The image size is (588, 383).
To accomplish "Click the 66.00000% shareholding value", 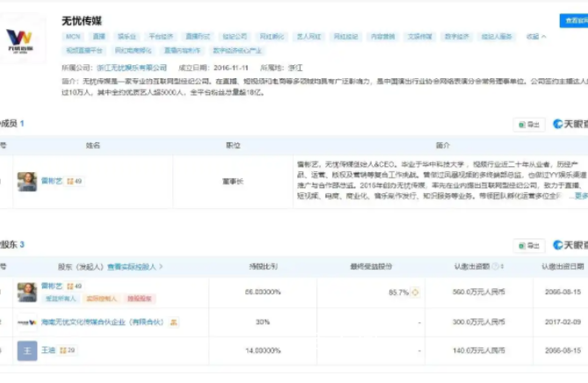I will point(263,292).
